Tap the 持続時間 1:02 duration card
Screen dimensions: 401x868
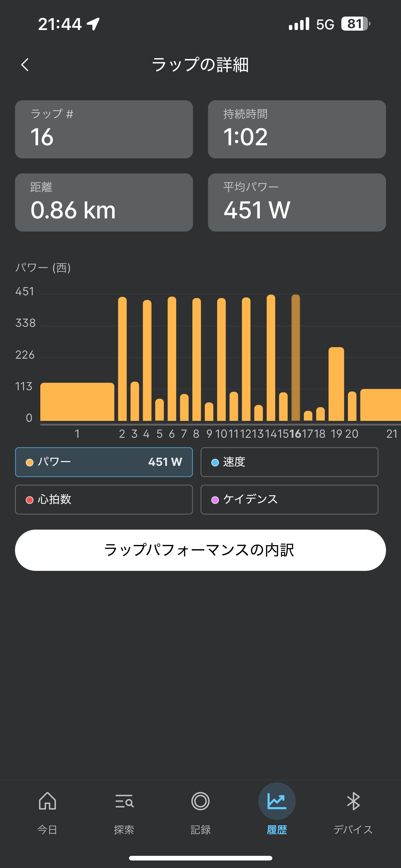297,129
